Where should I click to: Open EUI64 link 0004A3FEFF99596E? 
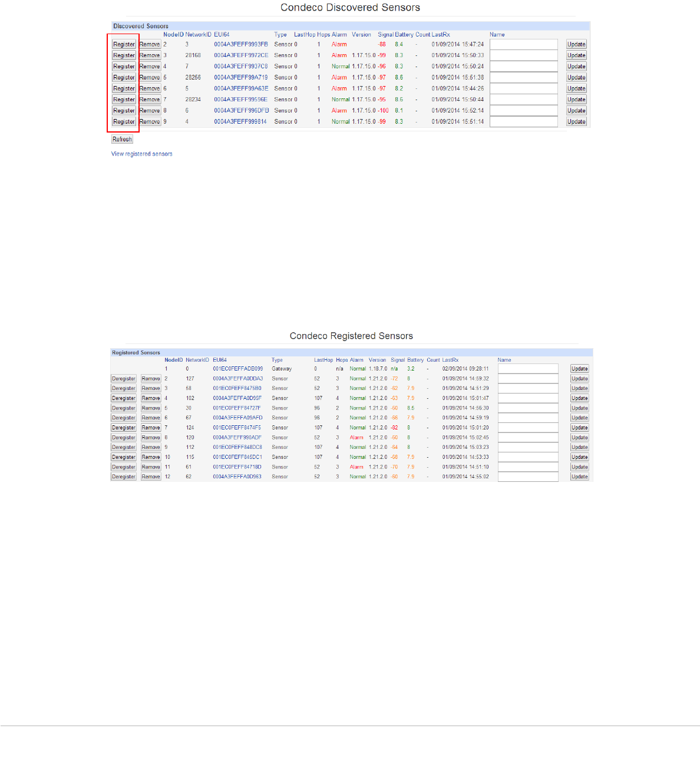tap(241, 100)
